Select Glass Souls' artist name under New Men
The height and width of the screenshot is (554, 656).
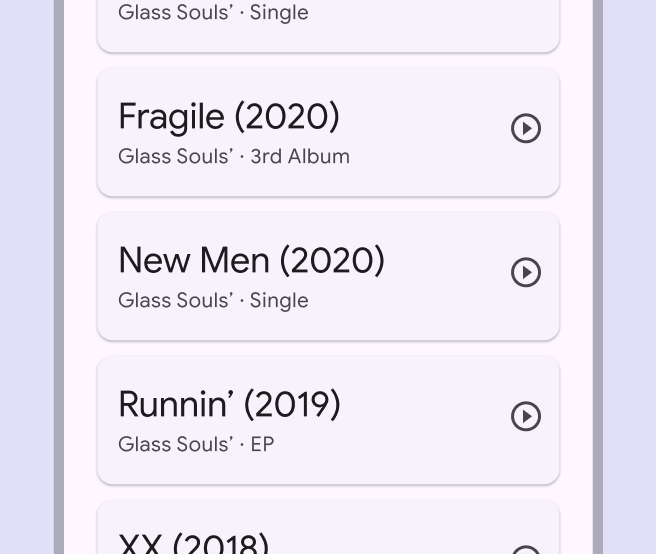175,301
